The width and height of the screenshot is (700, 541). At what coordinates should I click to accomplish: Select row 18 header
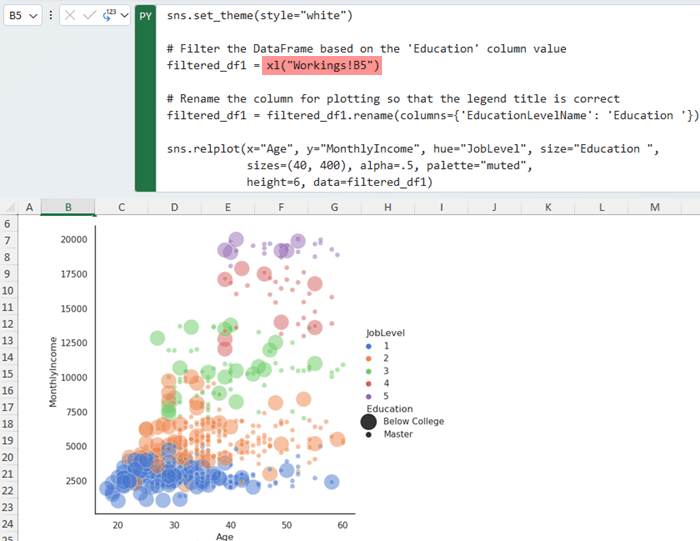(x=8, y=424)
